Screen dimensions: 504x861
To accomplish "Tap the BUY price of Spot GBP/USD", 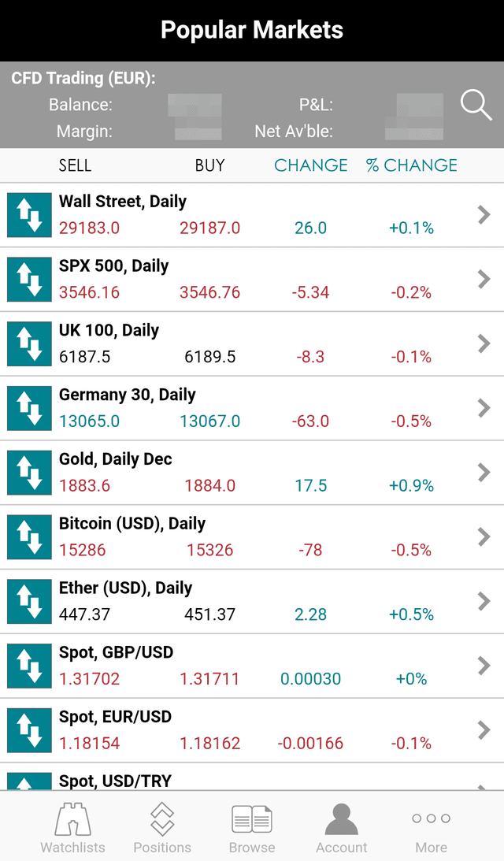I will pyautogui.click(x=209, y=679).
